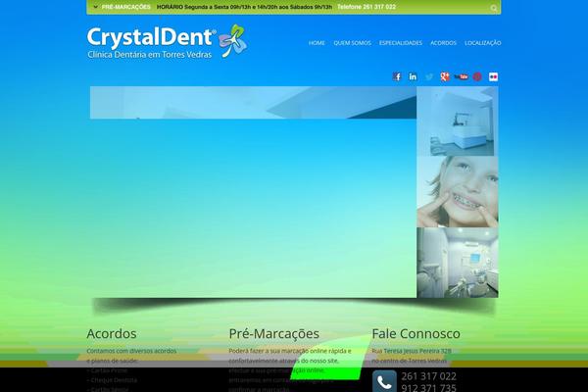This screenshot has width=588, height=392.
Task: Open the ESPECIALIDADES menu item
Action: point(401,43)
